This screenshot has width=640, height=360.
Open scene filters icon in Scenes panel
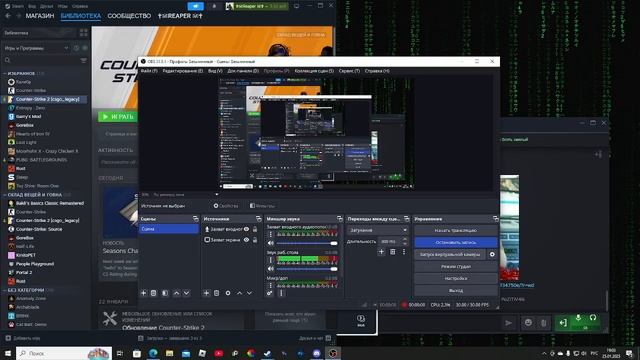tap(165, 293)
